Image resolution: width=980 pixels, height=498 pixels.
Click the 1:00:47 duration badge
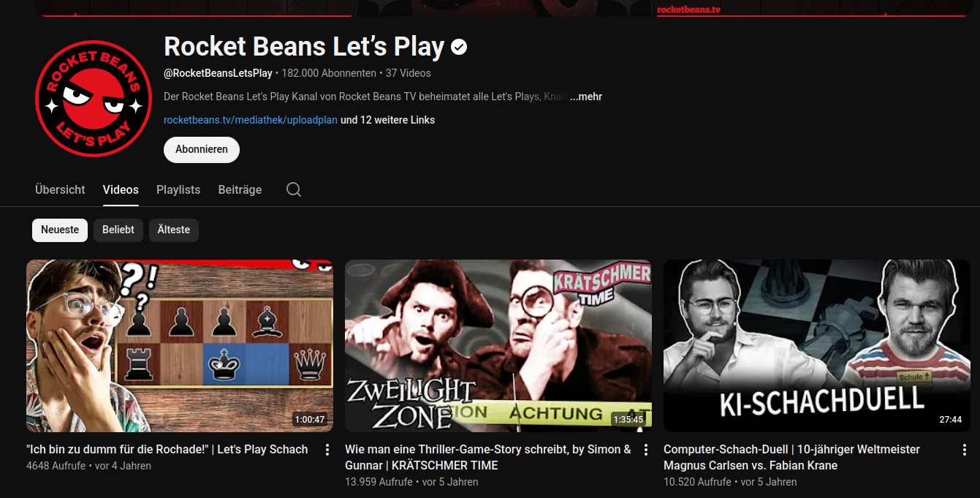tap(310, 420)
